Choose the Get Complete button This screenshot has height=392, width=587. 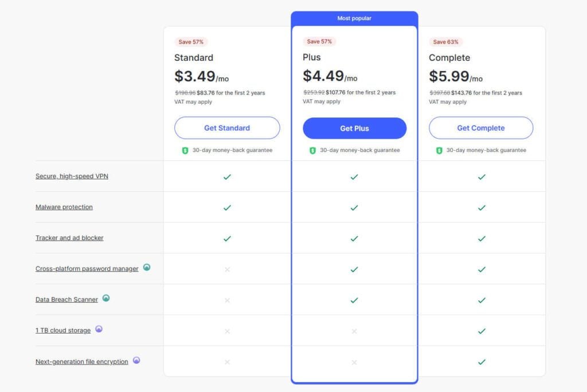(x=481, y=128)
